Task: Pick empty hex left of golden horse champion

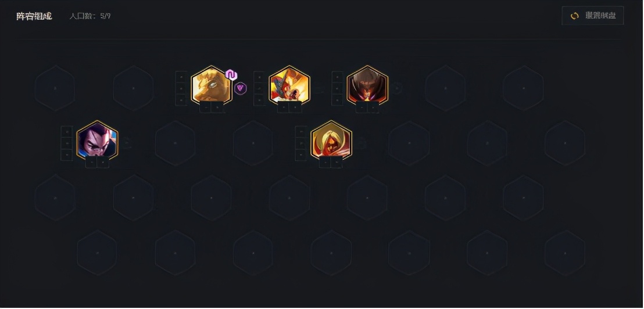Action: (x=133, y=88)
